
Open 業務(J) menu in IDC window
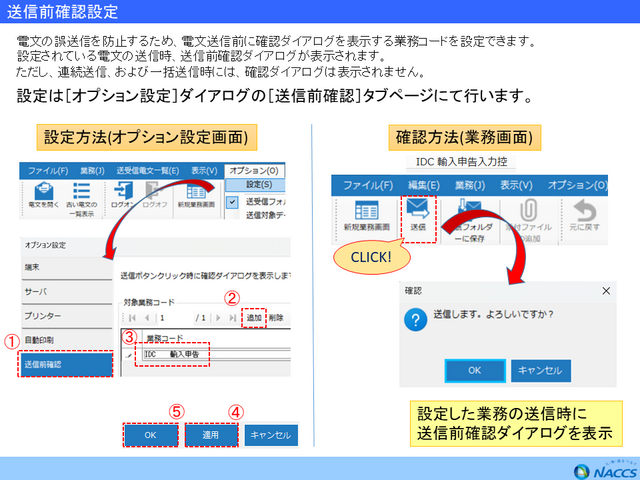[x=470, y=185]
